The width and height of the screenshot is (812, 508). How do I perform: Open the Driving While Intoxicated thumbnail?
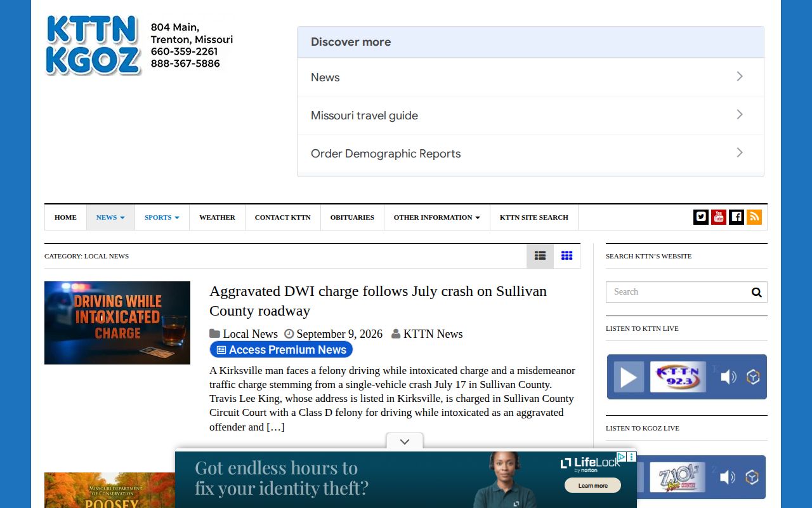[x=117, y=323]
